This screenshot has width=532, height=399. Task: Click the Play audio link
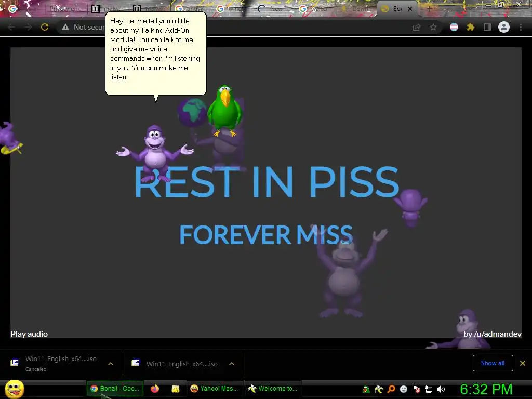(x=29, y=334)
